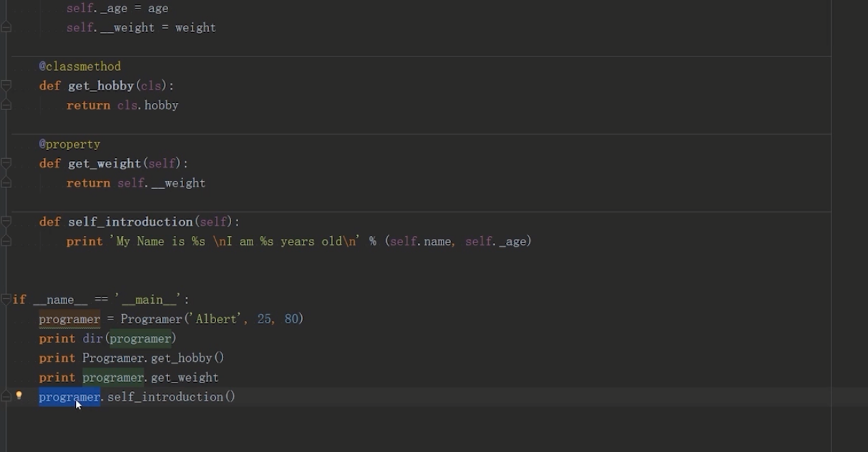Click the selected 'programer' on the last line
Screen dimensions: 868x452
[69, 397]
